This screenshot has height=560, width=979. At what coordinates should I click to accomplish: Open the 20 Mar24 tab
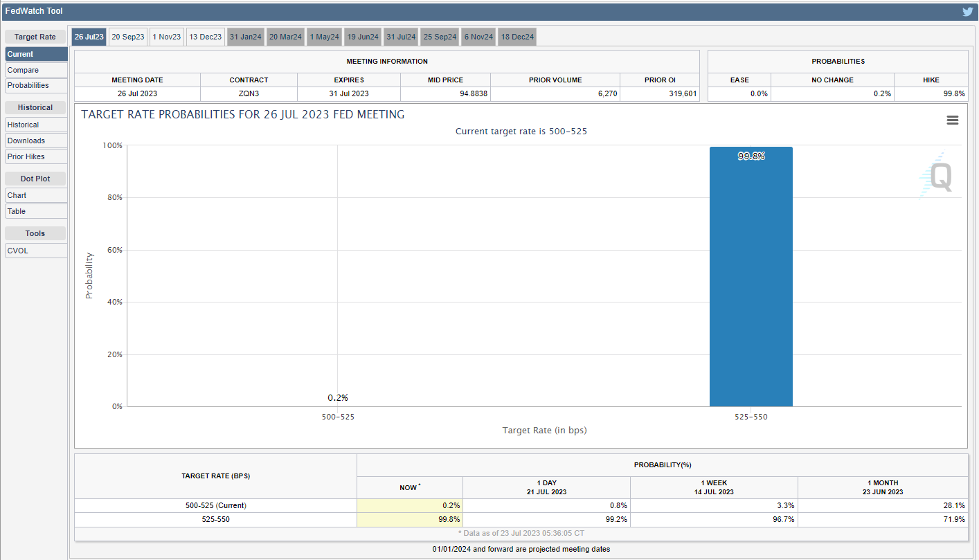pos(285,37)
